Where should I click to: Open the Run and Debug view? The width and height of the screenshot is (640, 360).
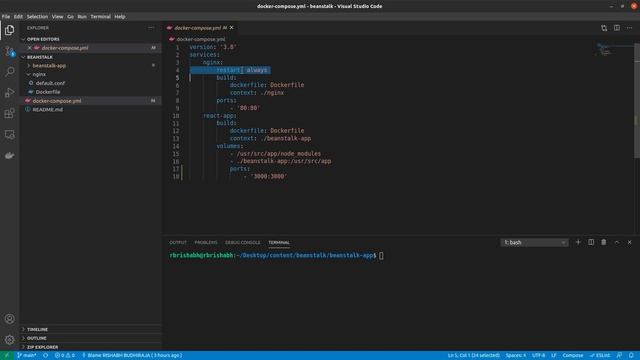9,93
